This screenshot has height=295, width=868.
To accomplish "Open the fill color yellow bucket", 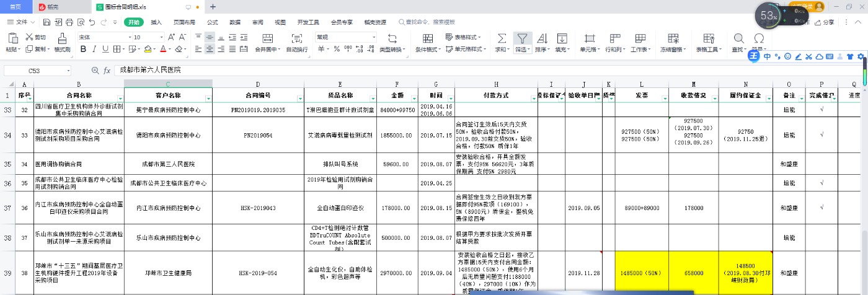I will [146, 49].
